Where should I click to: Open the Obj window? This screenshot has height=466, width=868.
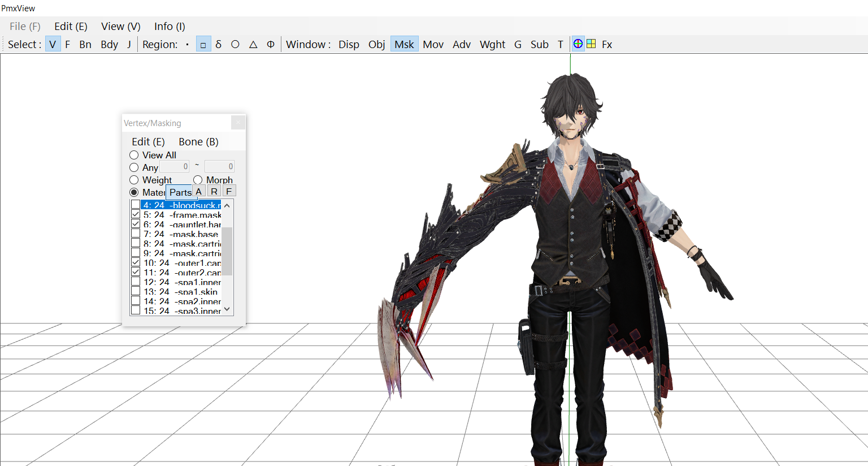[x=377, y=45]
